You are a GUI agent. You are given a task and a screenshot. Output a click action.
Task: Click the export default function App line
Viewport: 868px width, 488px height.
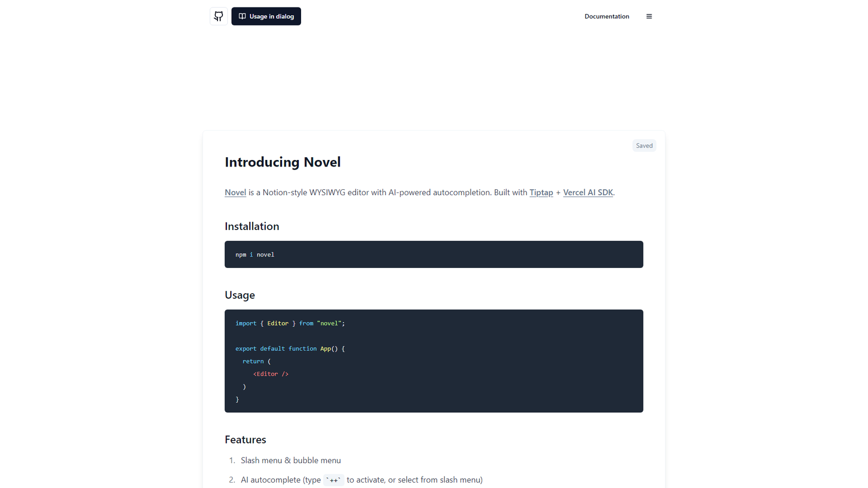pos(290,349)
